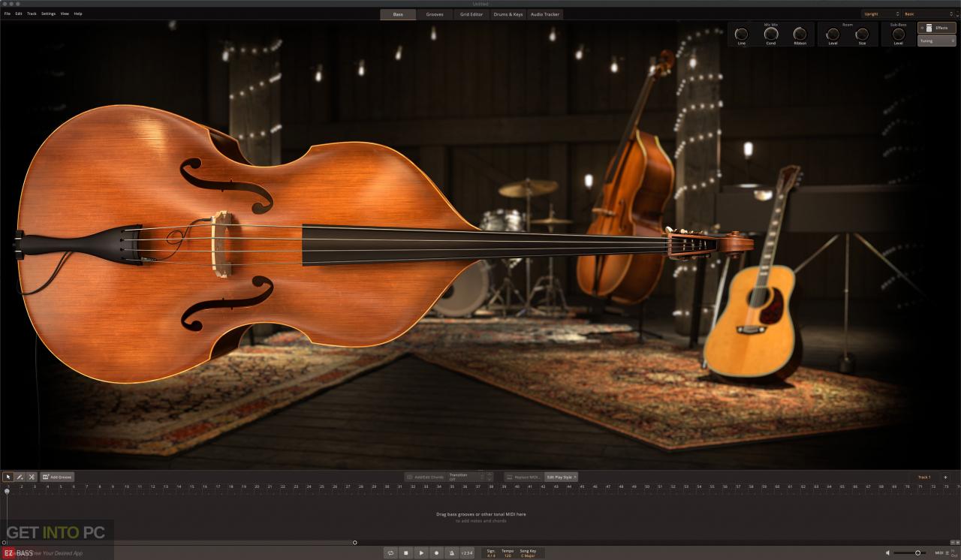Click the playhead marker at bar 1
This screenshot has height=560, width=961.
click(8, 491)
